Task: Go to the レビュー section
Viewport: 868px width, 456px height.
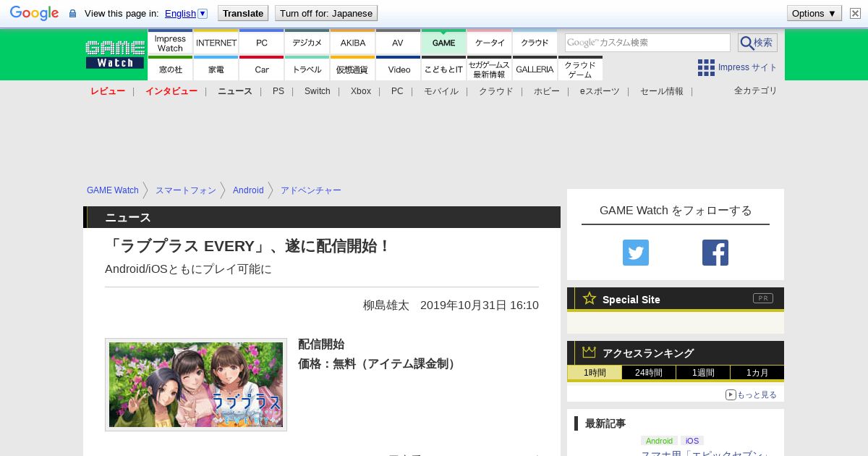Action: click(x=108, y=91)
